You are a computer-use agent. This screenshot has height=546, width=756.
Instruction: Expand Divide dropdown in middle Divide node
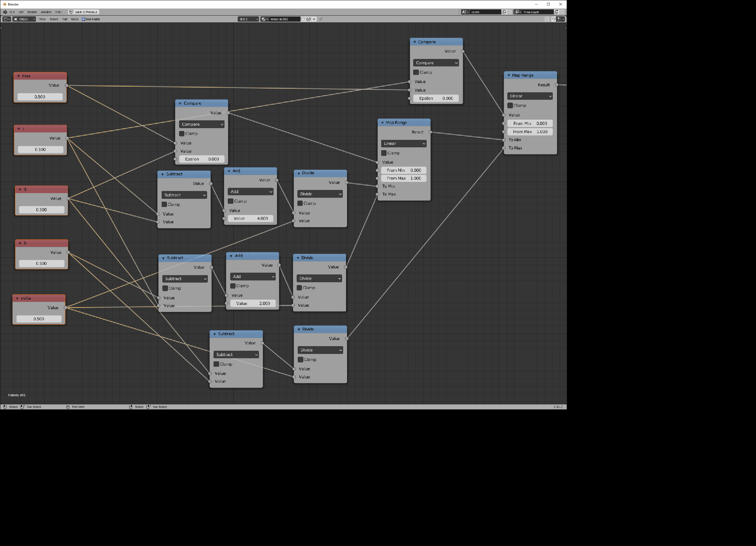click(319, 278)
